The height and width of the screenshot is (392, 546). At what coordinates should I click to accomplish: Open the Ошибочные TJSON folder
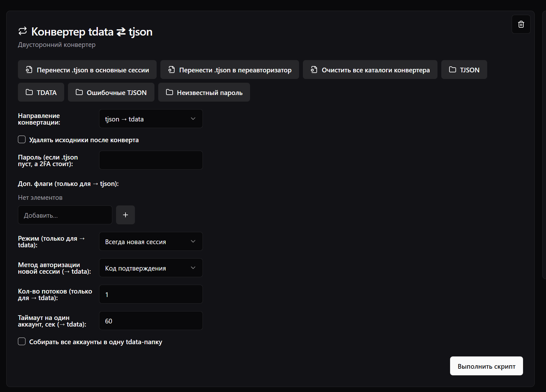pos(111,92)
